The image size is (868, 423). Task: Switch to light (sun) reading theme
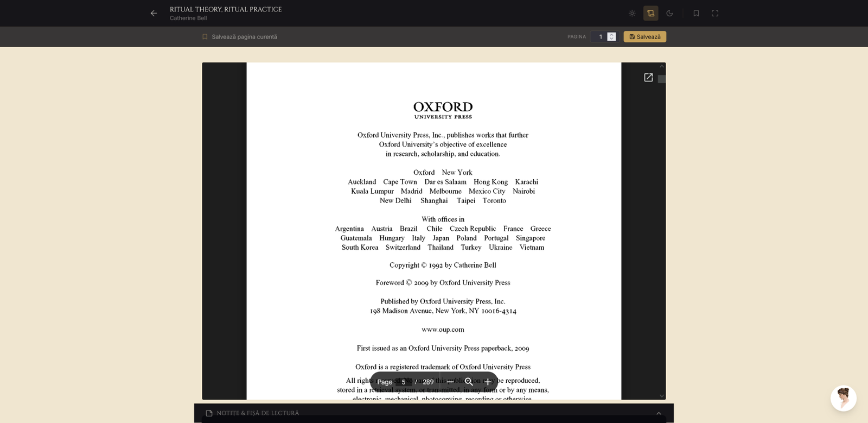pos(632,13)
